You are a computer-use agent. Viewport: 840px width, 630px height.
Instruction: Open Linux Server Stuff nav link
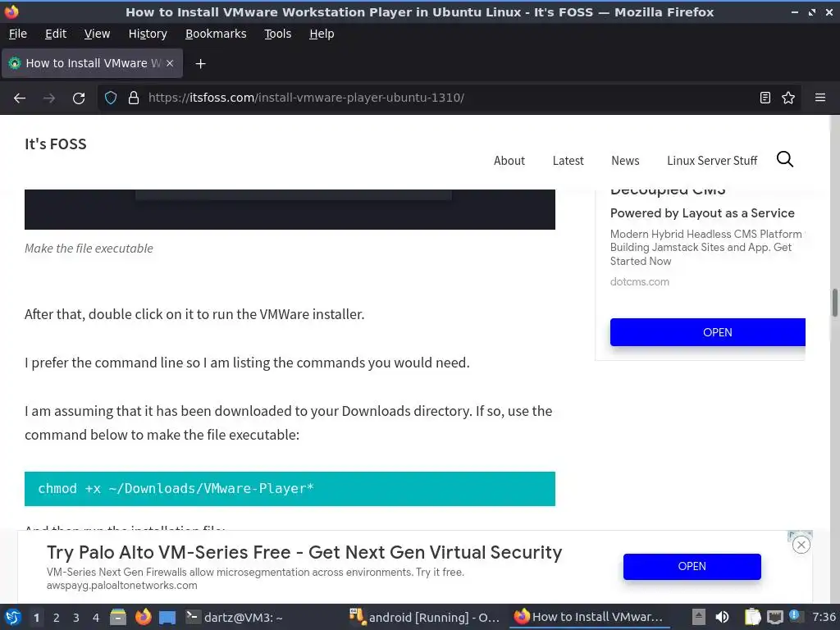click(x=712, y=161)
